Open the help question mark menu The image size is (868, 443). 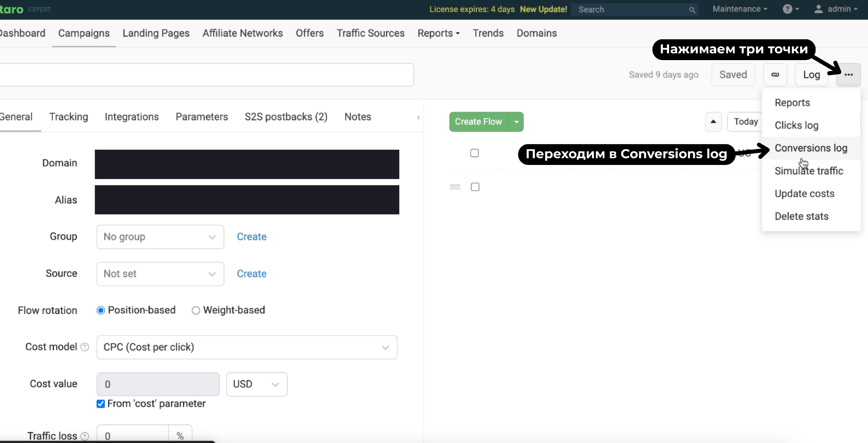click(x=790, y=9)
